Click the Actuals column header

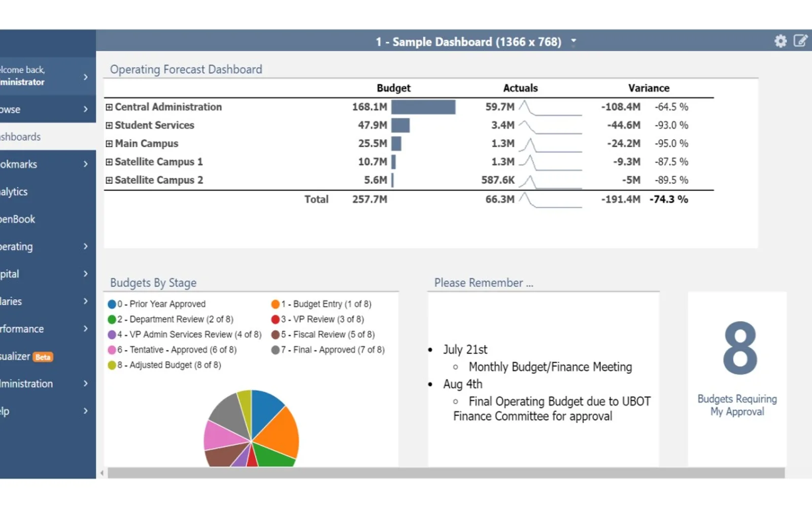point(520,88)
